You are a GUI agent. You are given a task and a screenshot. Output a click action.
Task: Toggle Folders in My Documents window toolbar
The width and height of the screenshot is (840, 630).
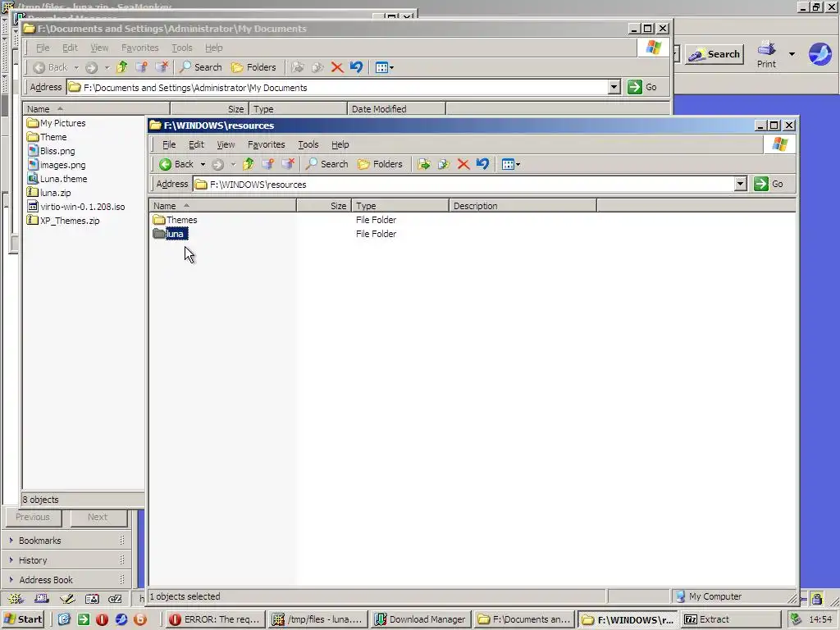coord(253,67)
